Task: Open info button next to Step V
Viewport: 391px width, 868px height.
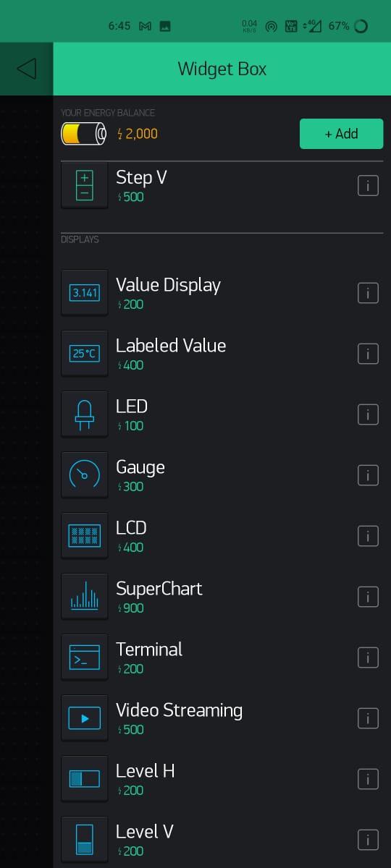Action: (x=368, y=186)
